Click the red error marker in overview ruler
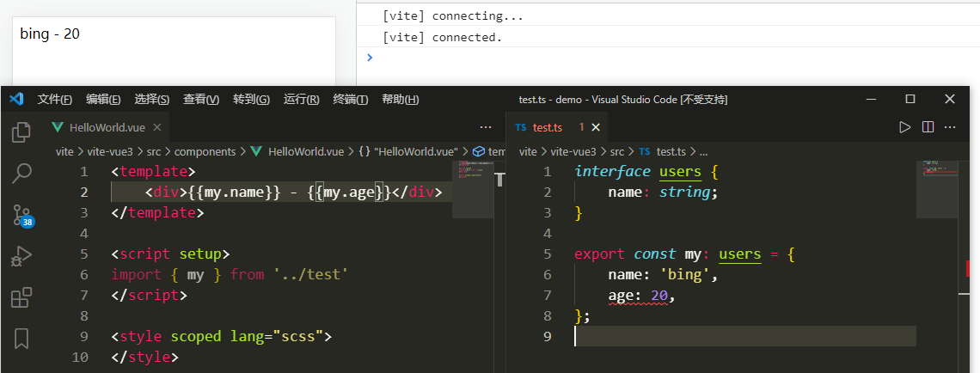 click(969, 269)
